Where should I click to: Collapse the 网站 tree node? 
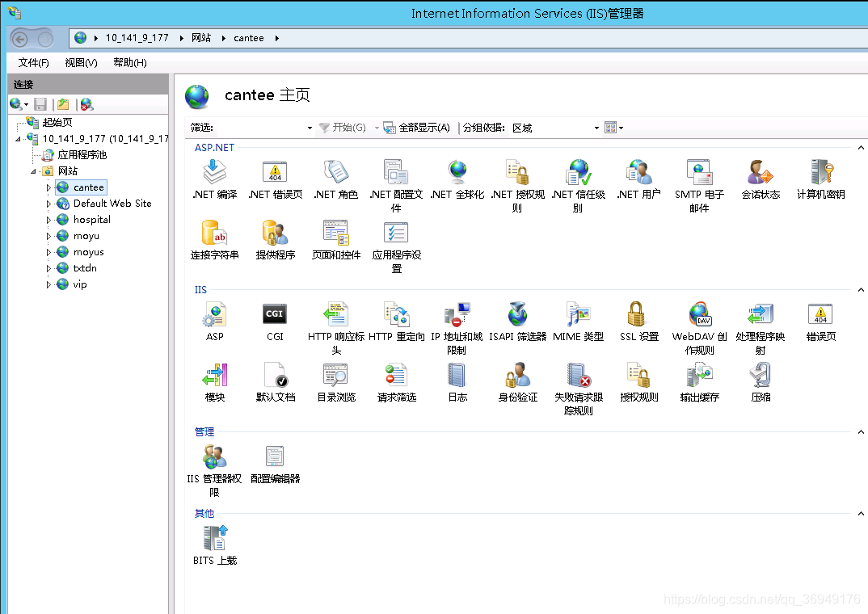33,171
